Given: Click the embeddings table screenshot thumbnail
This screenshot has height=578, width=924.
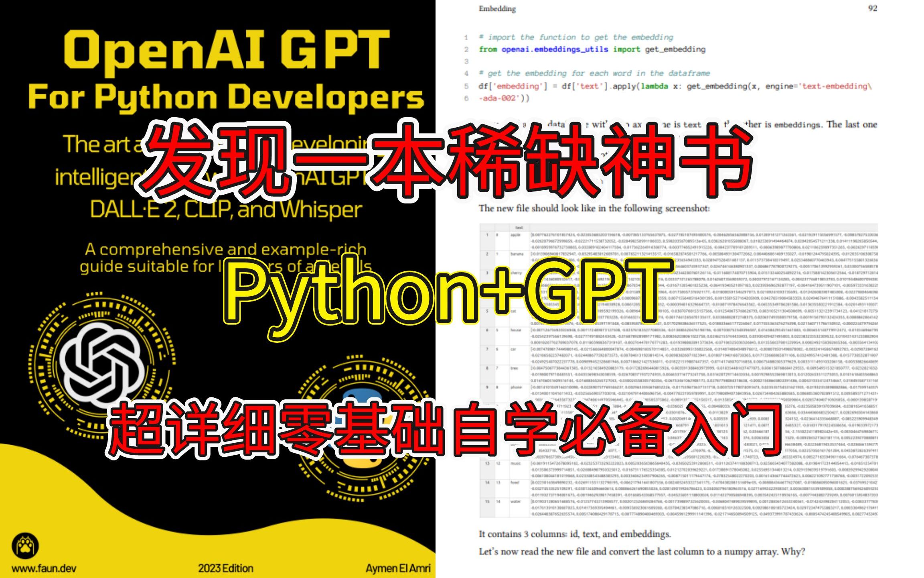Looking at the screenshot, I should 679,370.
